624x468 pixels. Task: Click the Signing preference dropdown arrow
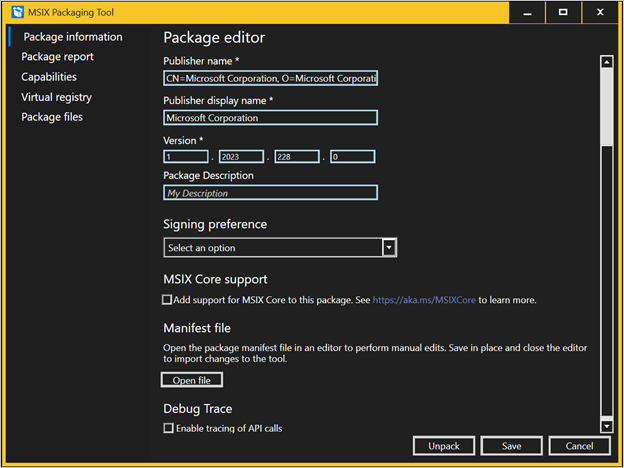pos(389,248)
